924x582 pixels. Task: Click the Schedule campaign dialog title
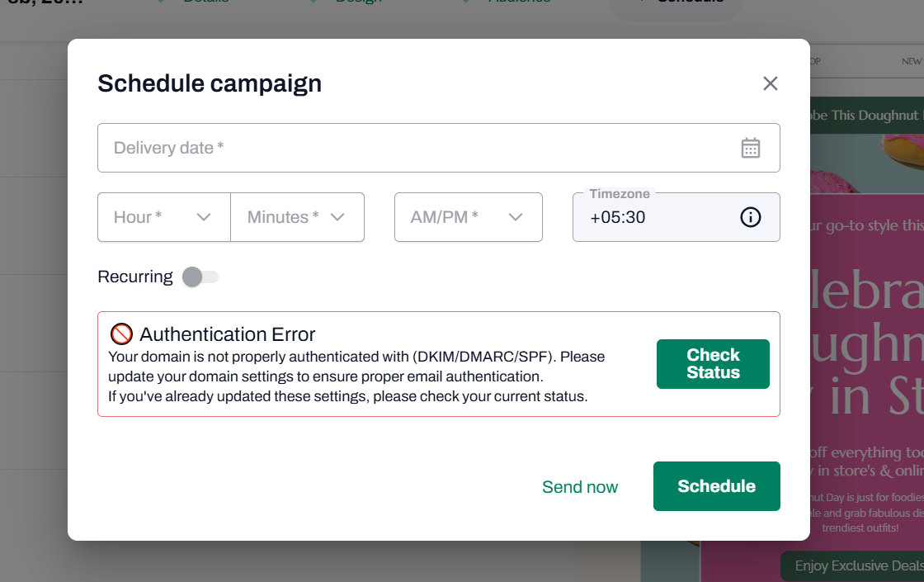click(210, 83)
